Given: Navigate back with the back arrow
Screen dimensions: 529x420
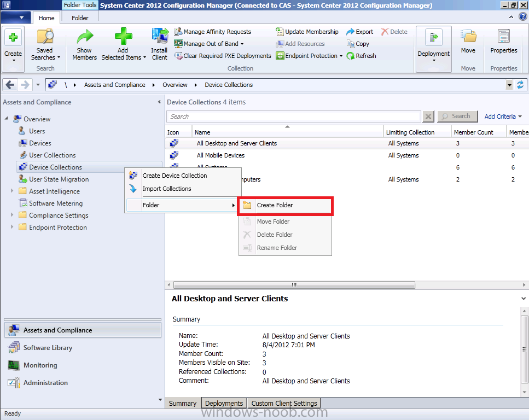Looking at the screenshot, I should [x=10, y=85].
